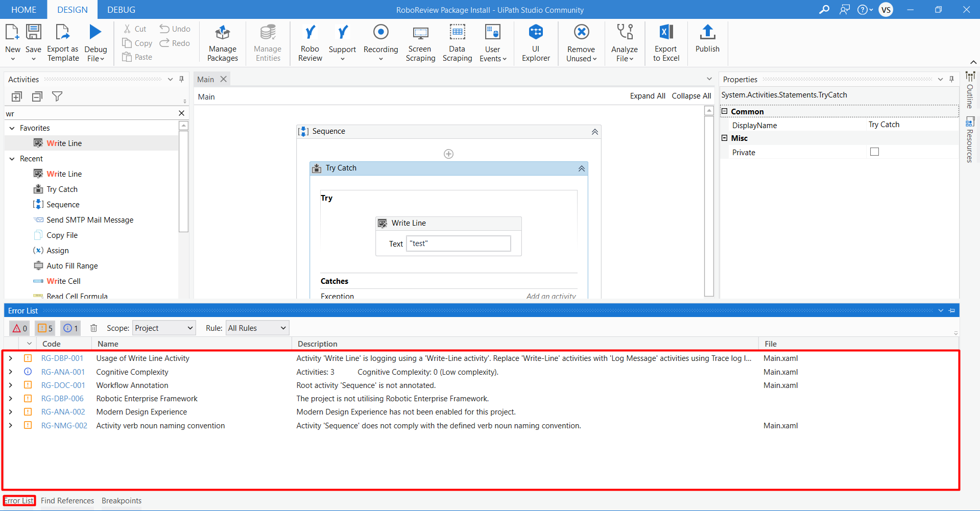Open the Breakpoints tab
Viewport: 980px width, 511px height.
(x=122, y=501)
